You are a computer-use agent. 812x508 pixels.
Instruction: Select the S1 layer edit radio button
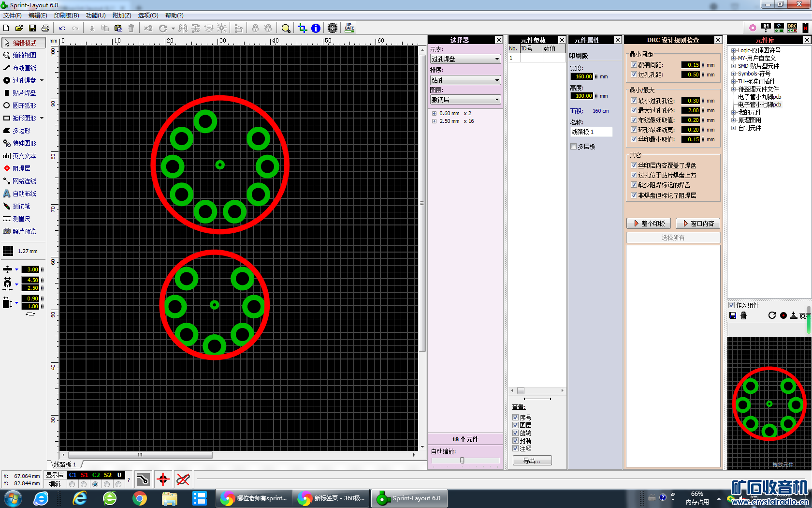point(84,484)
